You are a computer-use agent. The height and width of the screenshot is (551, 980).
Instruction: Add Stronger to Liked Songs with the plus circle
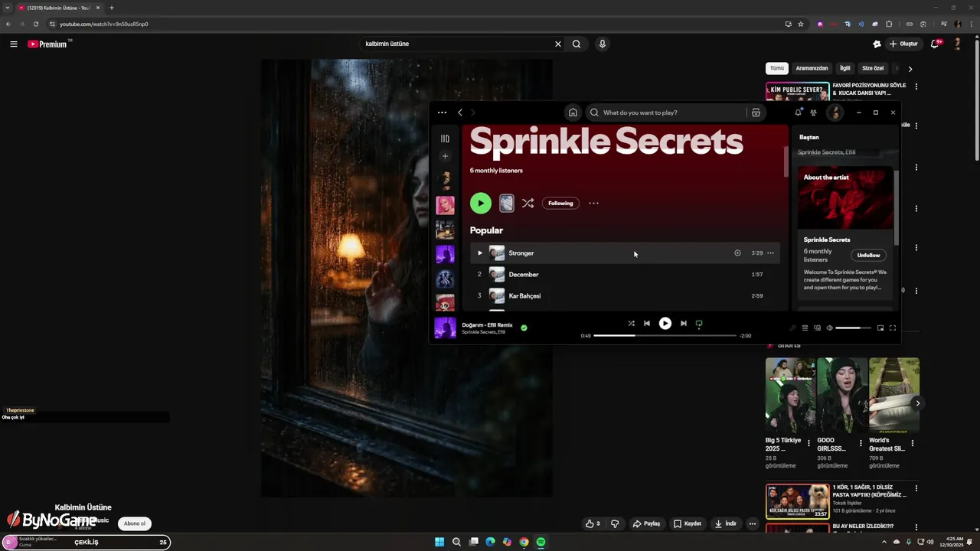(737, 253)
